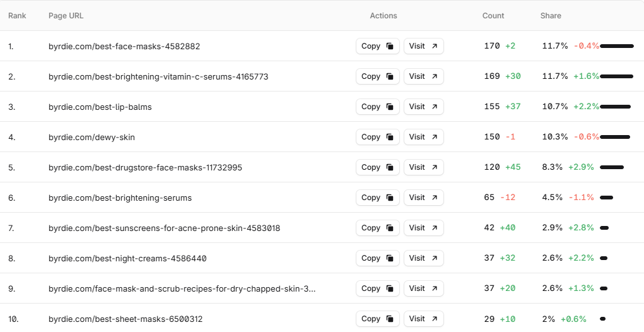Click count value 65 for best-brightening-serums
Viewport: 644px width, 332px height.
point(489,198)
